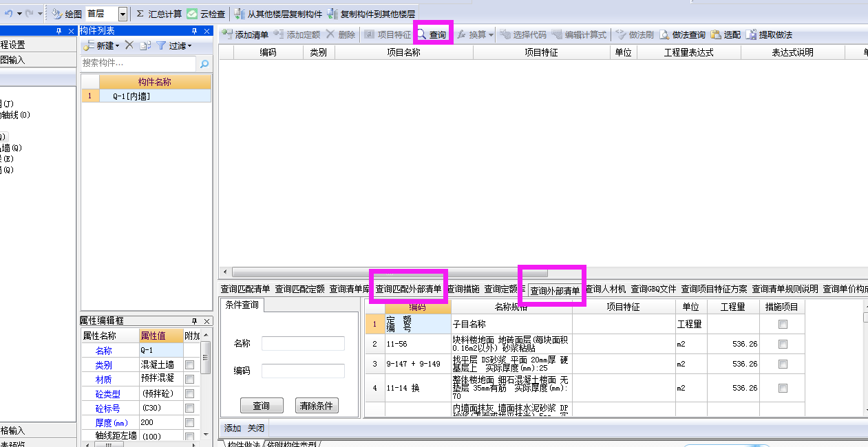Screen dimensions: 868x447
Task: Switch to 查询人材机 tab
Action: click(605, 289)
